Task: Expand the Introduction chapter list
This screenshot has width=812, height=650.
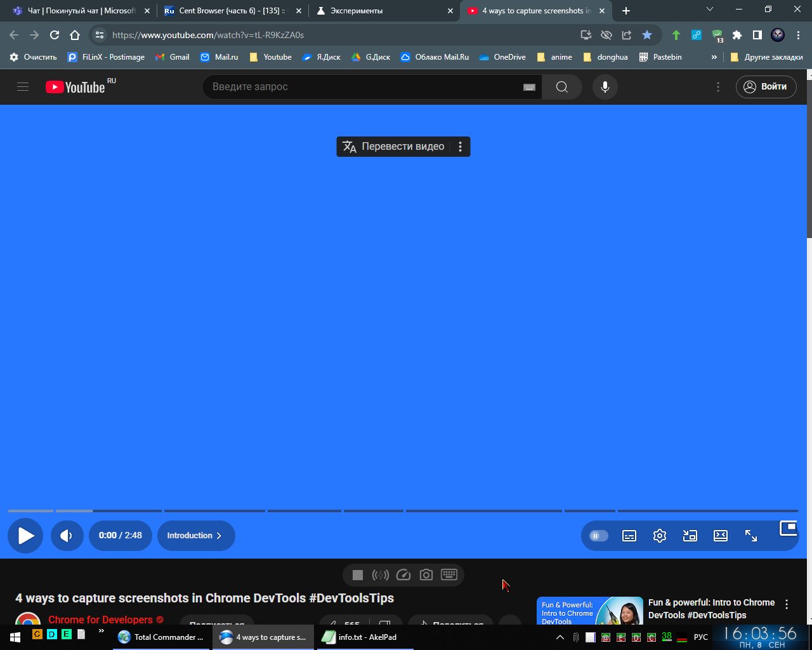Action: (x=195, y=536)
